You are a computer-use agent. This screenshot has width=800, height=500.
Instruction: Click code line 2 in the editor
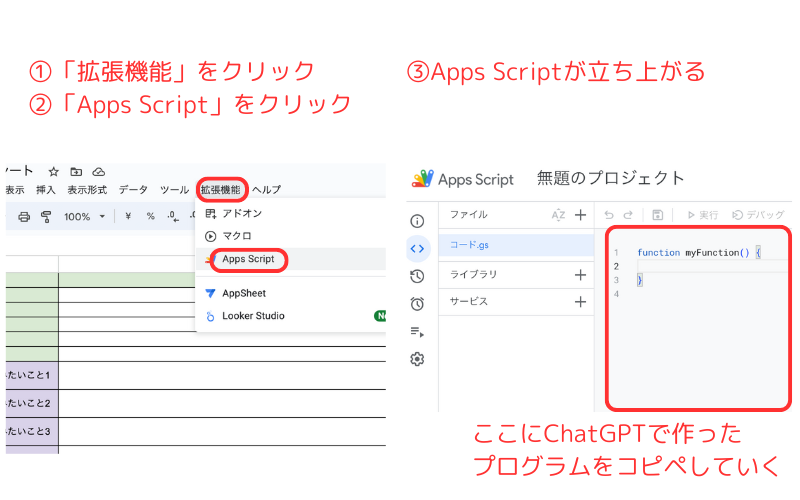coord(712,266)
